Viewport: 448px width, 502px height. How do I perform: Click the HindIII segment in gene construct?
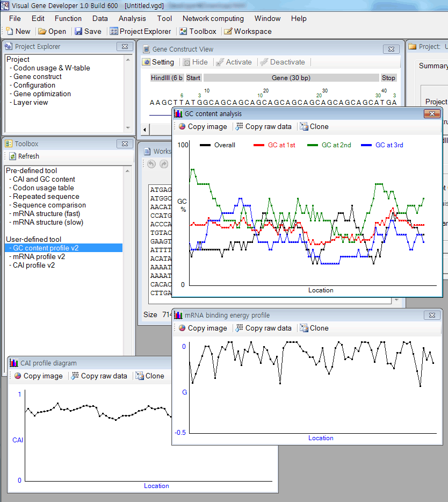point(167,78)
